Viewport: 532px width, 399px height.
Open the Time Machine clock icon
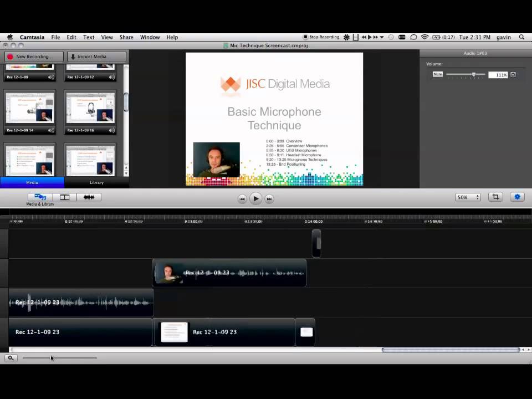click(391, 37)
